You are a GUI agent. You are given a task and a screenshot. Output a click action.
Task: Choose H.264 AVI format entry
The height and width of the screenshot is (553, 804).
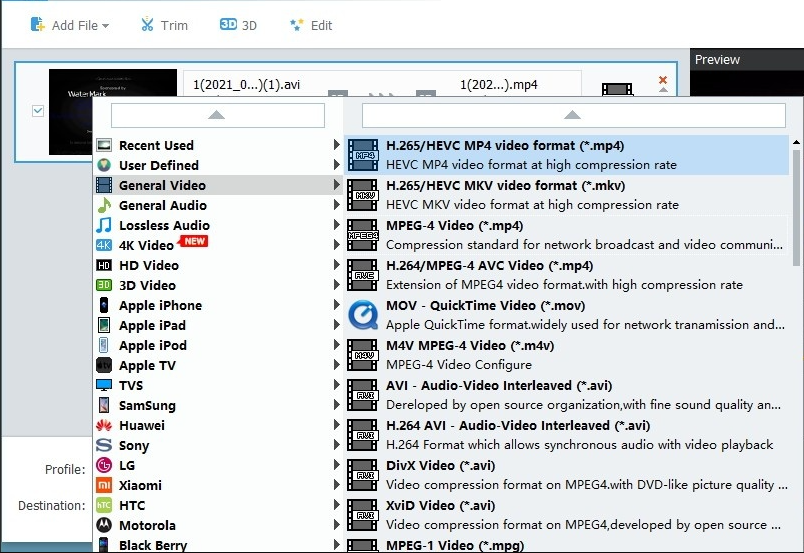click(x=567, y=435)
